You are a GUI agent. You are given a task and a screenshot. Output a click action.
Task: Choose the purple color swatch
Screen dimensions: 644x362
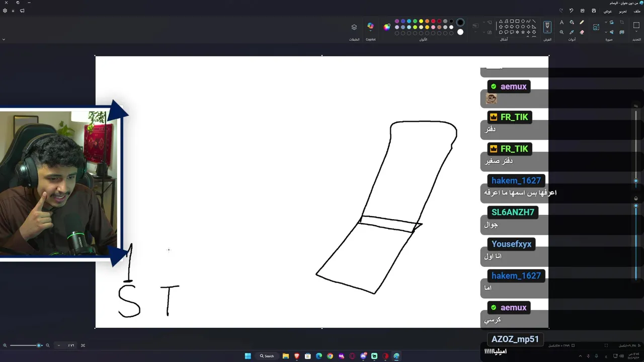(397, 21)
